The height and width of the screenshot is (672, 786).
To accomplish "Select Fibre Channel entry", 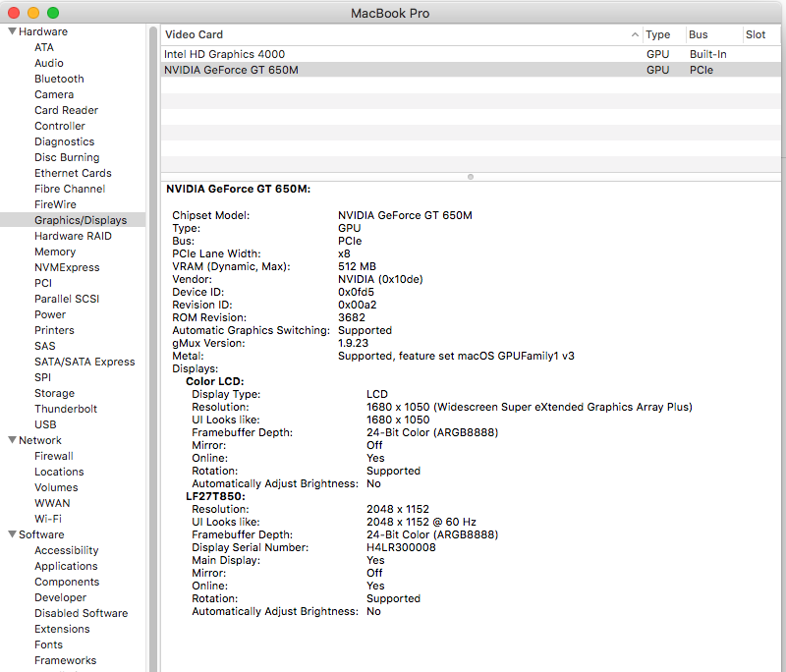I will [70, 189].
